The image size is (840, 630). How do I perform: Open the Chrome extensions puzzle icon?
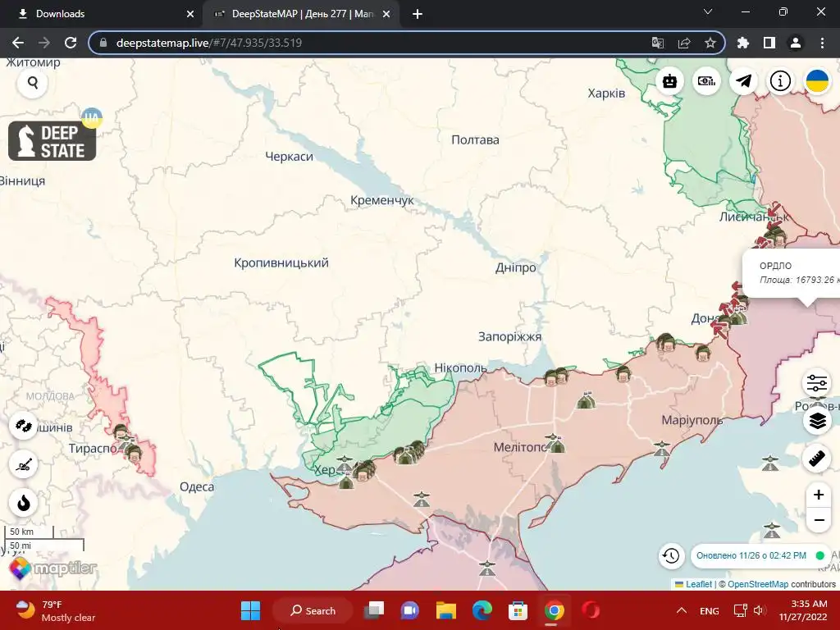point(743,43)
